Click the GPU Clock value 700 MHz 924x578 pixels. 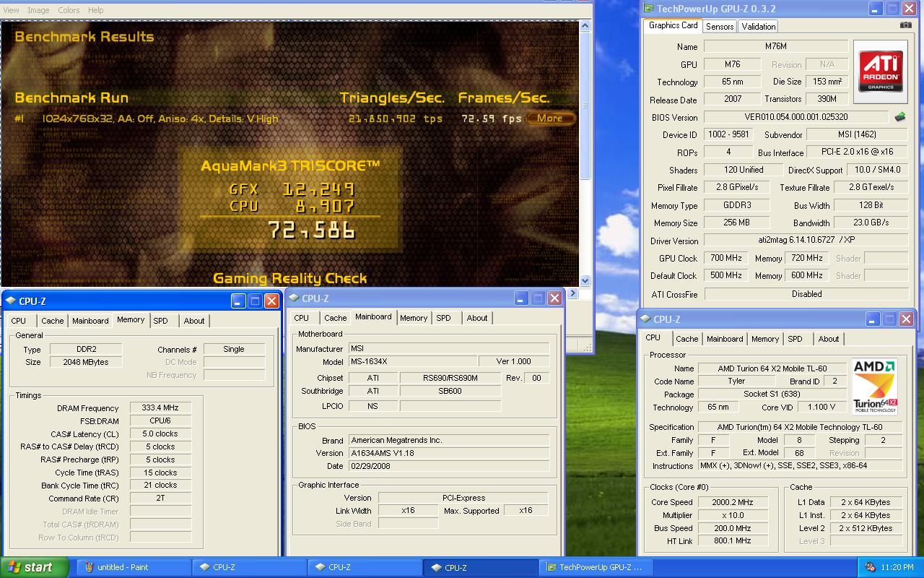(725, 258)
